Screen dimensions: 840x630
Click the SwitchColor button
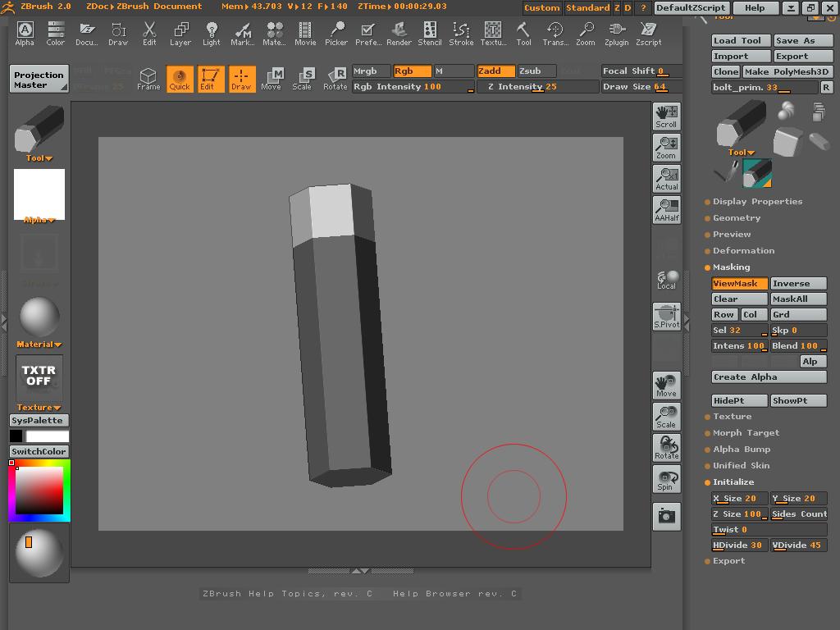39,452
